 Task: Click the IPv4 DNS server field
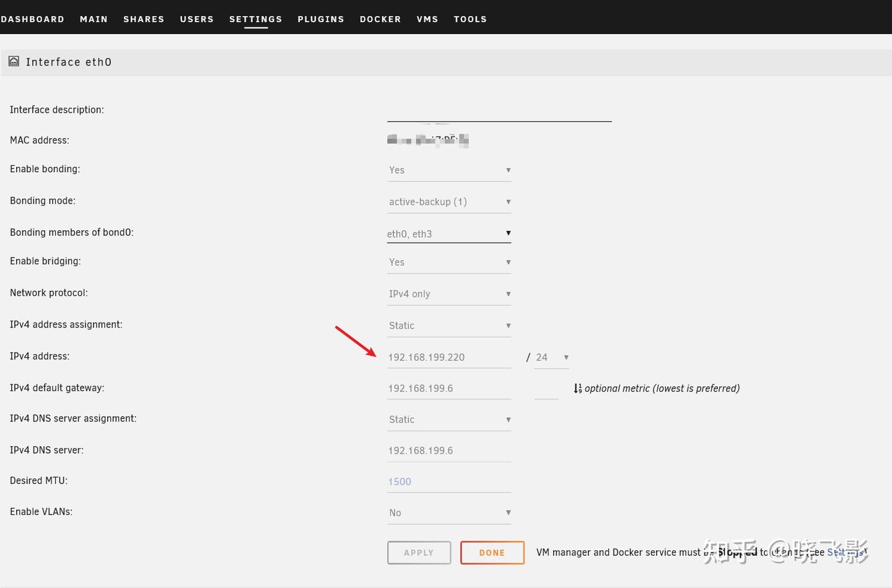click(449, 451)
